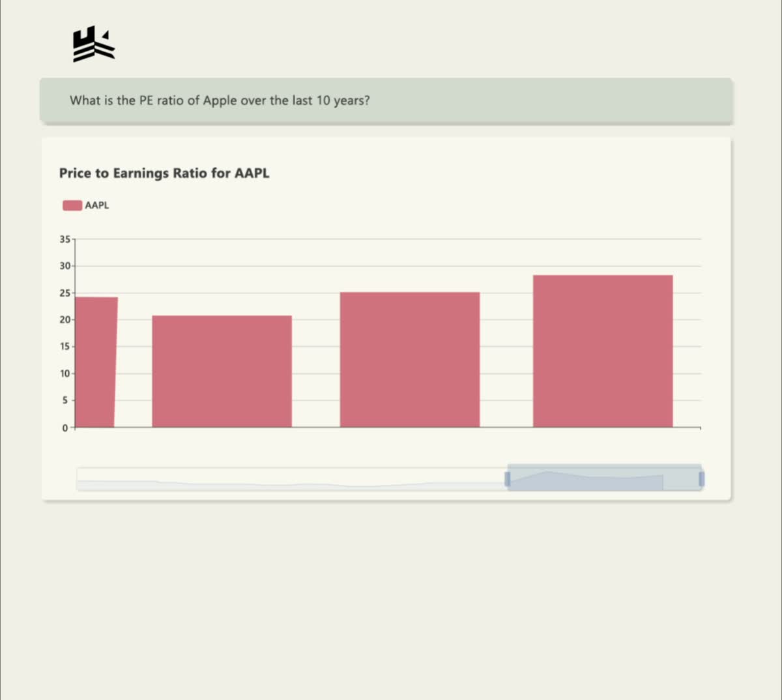Click the 5 y-axis tick label
The height and width of the screenshot is (700, 782).
(65, 401)
